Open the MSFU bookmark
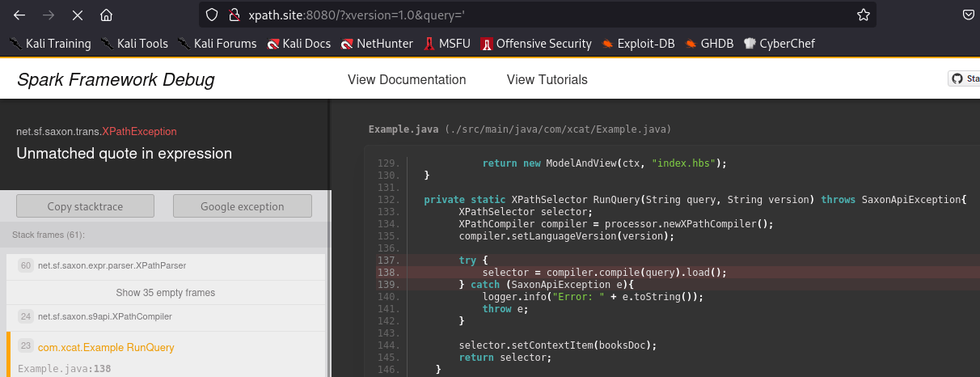This screenshot has height=377, width=980. 447,44
